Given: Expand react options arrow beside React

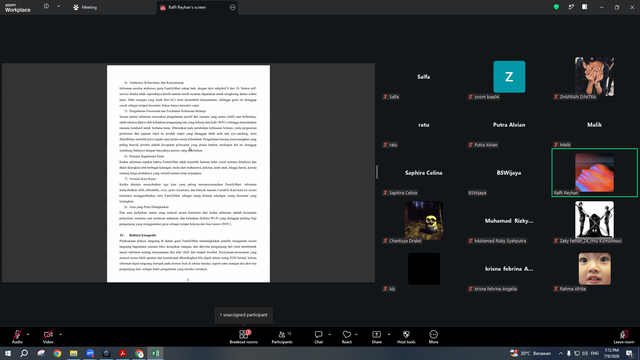Looking at the screenshot, I should click(356, 334).
